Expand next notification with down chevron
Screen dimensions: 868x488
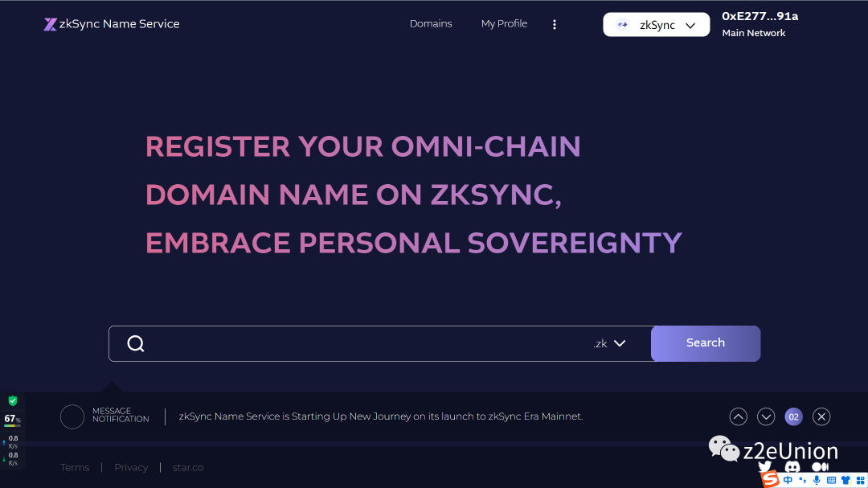[x=766, y=416]
